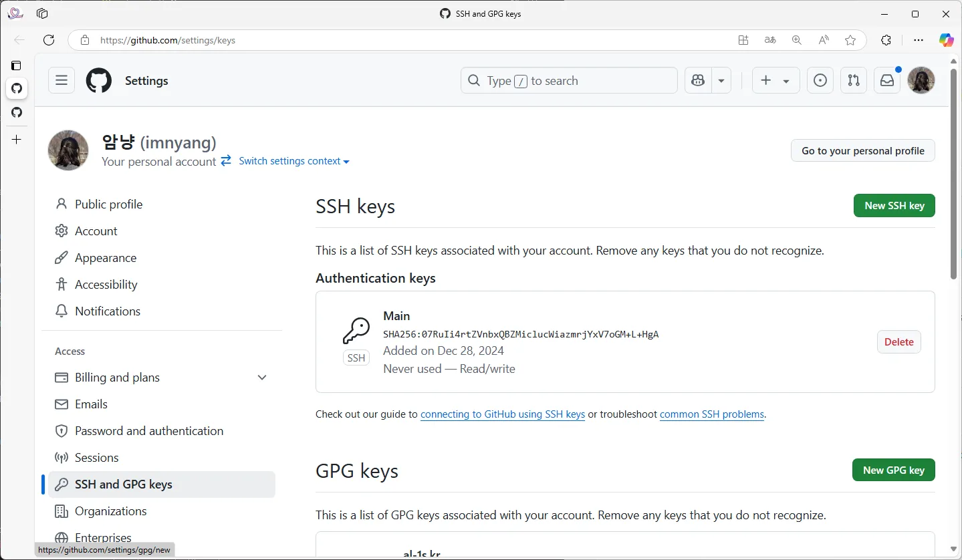
Task: Click the browser refresh button
Action: 49,40
